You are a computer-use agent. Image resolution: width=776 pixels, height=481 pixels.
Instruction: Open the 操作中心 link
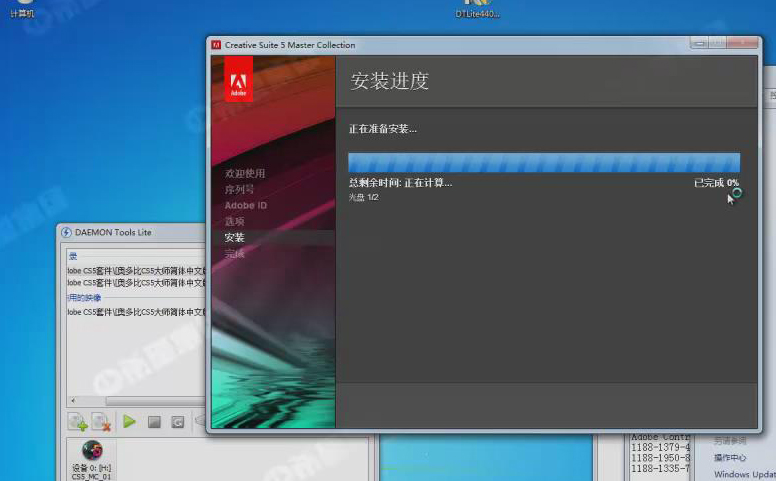point(731,458)
